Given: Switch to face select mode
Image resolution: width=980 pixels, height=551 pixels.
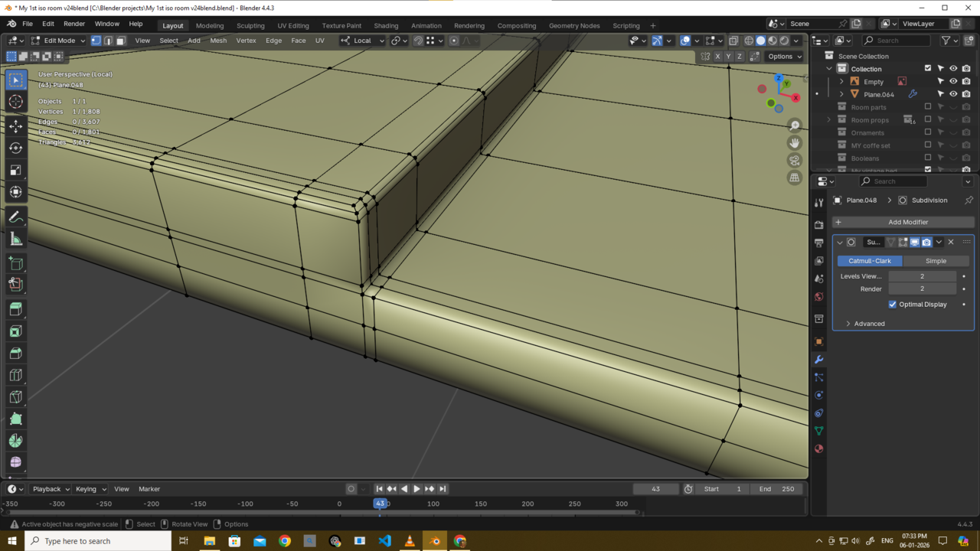Looking at the screenshot, I should click(120, 41).
